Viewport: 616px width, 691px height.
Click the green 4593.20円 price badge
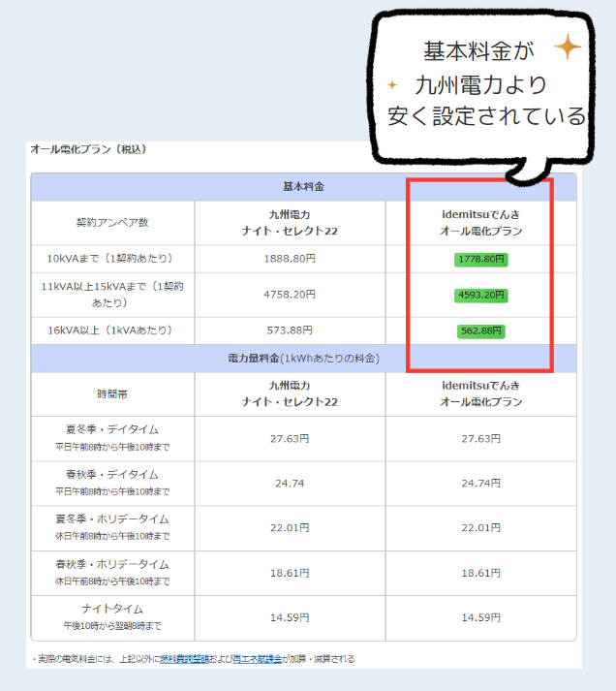[x=480, y=295]
